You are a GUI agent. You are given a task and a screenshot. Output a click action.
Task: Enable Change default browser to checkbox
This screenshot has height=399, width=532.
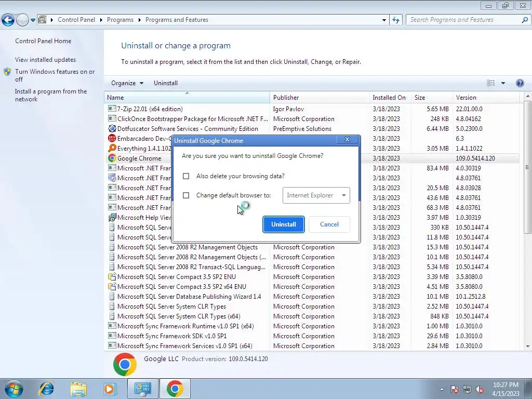[x=186, y=195]
